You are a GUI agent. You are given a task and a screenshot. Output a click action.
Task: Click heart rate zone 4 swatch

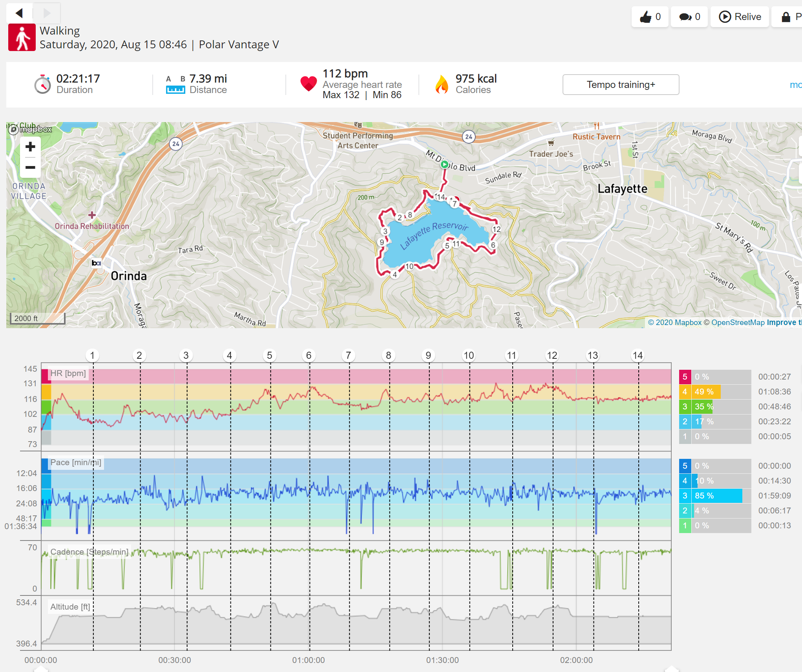coord(685,392)
